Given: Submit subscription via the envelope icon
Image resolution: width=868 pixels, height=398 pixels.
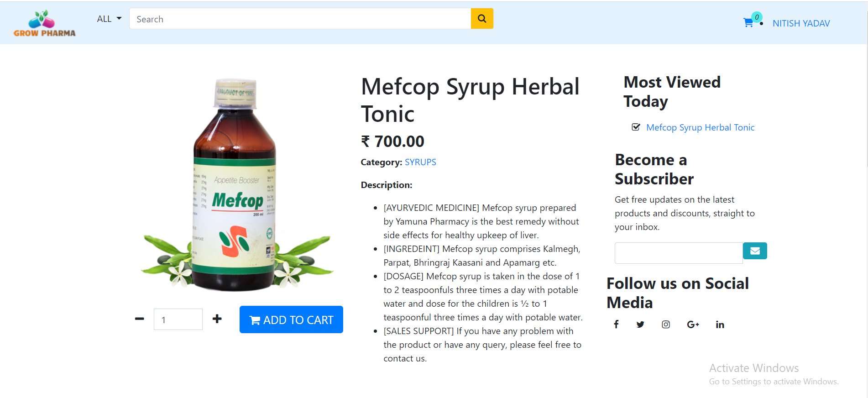Looking at the screenshot, I should pos(754,251).
